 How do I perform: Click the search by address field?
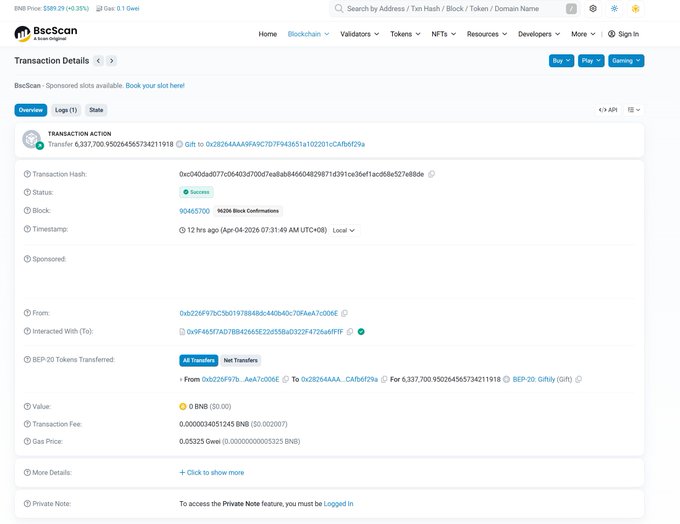tap(450, 8)
